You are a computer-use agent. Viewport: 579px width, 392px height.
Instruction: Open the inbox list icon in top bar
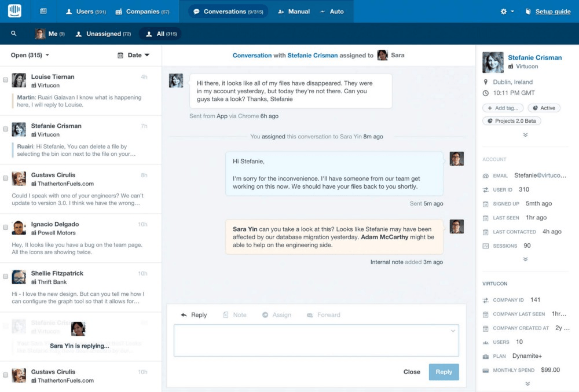point(43,11)
